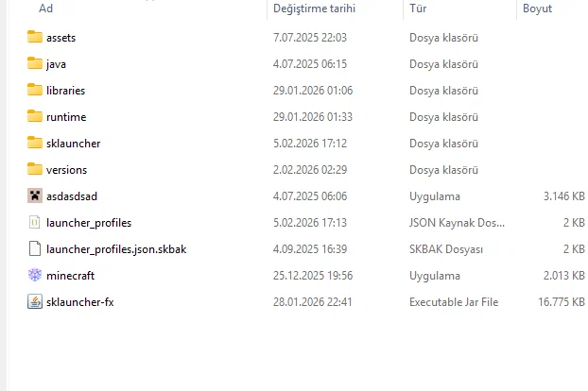Click the runtime folder icon

coord(35,116)
